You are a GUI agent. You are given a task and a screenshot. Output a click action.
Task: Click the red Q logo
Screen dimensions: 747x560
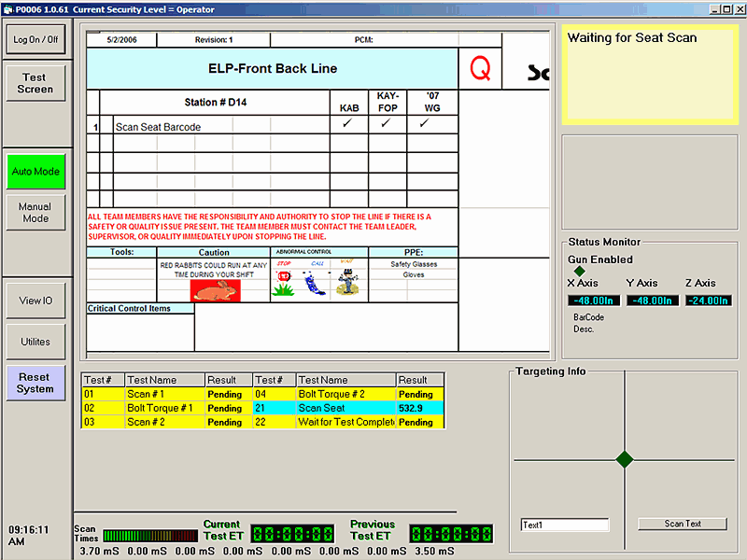pyautogui.click(x=479, y=70)
